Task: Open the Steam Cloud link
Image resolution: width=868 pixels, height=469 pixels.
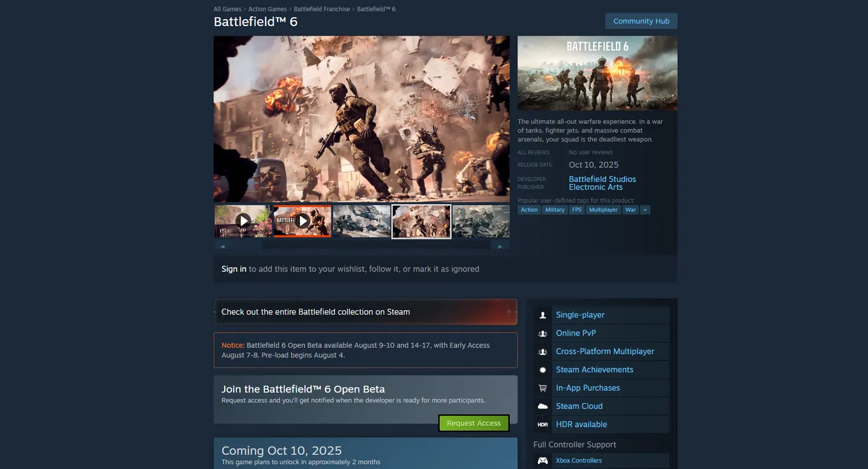Action: point(580,406)
